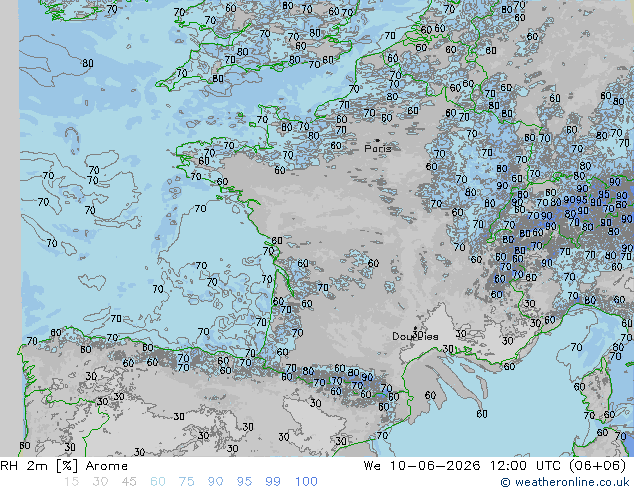Image resolution: width=634 pixels, height=490 pixels.
Task: Pick the 99 value in the legend
Action: [x=273, y=482]
